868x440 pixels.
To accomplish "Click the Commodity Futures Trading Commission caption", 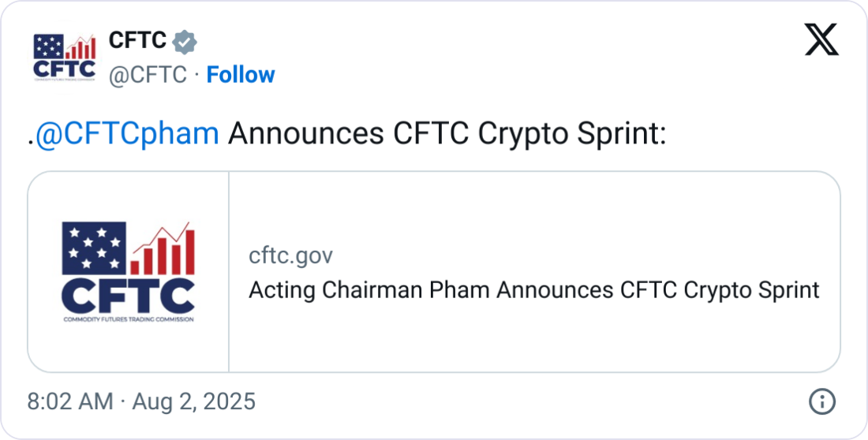I will click(128, 319).
